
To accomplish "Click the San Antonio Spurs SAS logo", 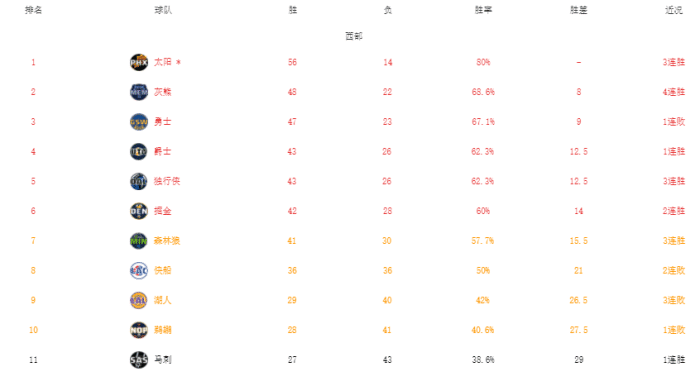I will click(139, 360).
